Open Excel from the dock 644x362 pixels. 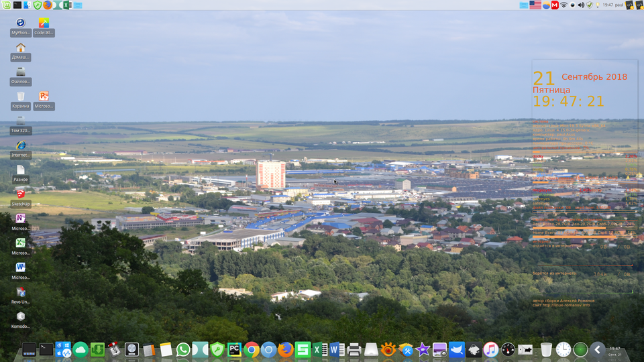pyautogui.click(x=319, y=349)
